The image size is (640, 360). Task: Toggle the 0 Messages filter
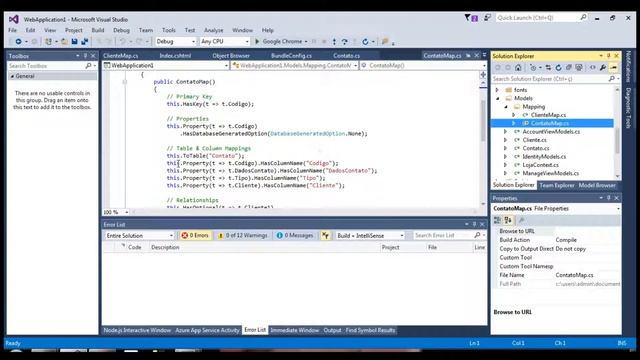[x=295, y=236]
